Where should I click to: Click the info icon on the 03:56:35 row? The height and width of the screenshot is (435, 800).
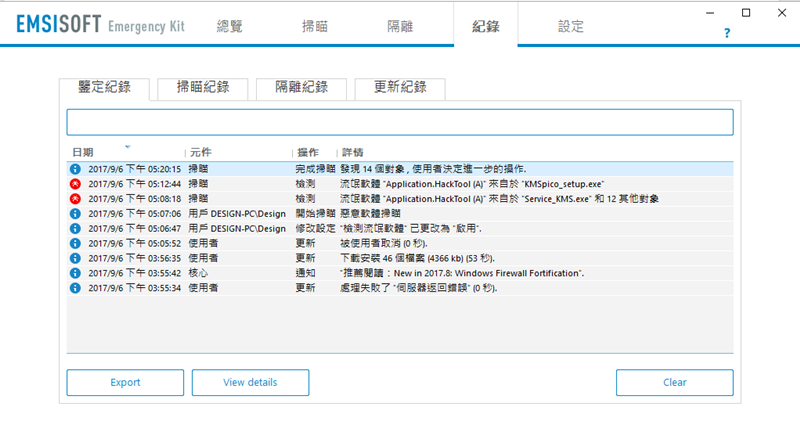point(75,258)
